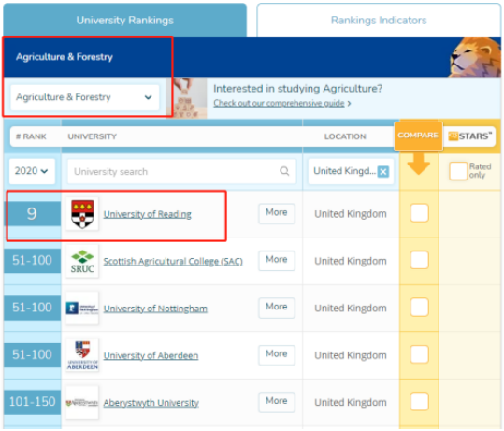Viewport: 504px width, 431px height.
Task: Click the Compare button
Action: pyautogui.click(x=418, y=136)
